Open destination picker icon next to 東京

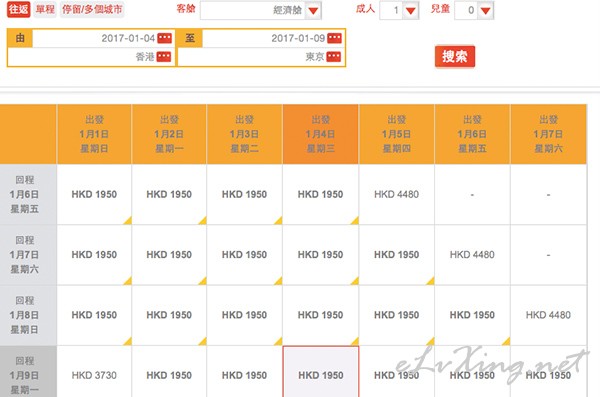coord(334,57)
